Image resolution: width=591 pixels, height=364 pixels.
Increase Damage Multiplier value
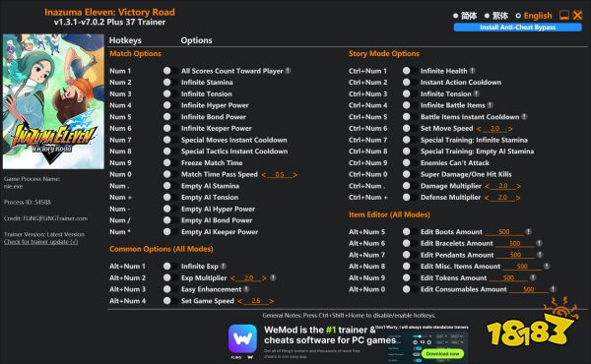click(519, 186)
